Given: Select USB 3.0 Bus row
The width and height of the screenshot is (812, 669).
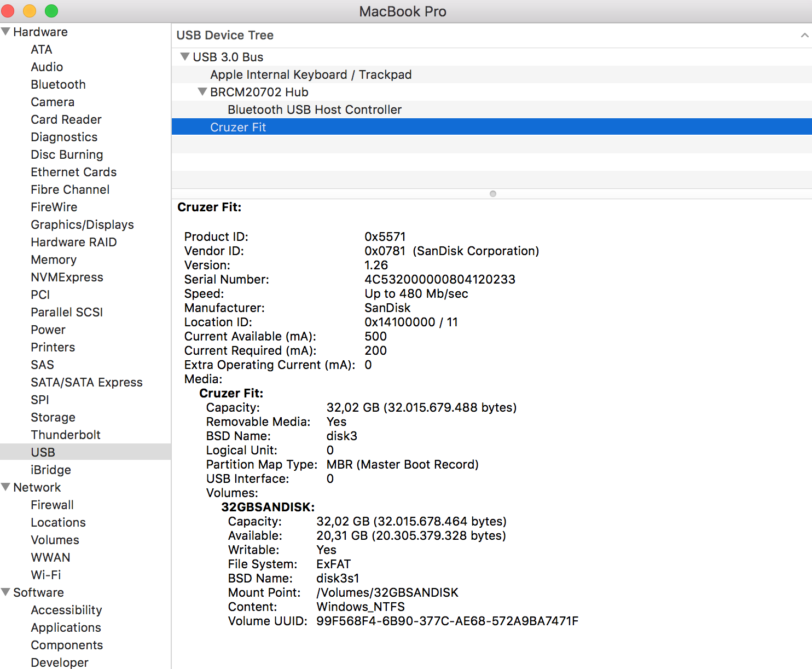Looking at the screenshot, I should tap(491, 57).
